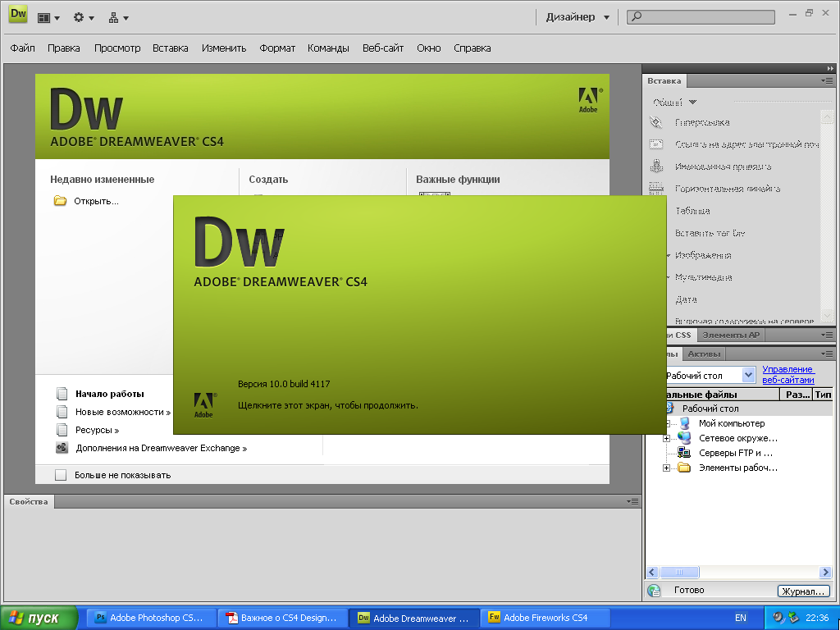This screenshot has width=840, height=630.
Task: Open the Файл menu
Action: click(x=22, y=48)
